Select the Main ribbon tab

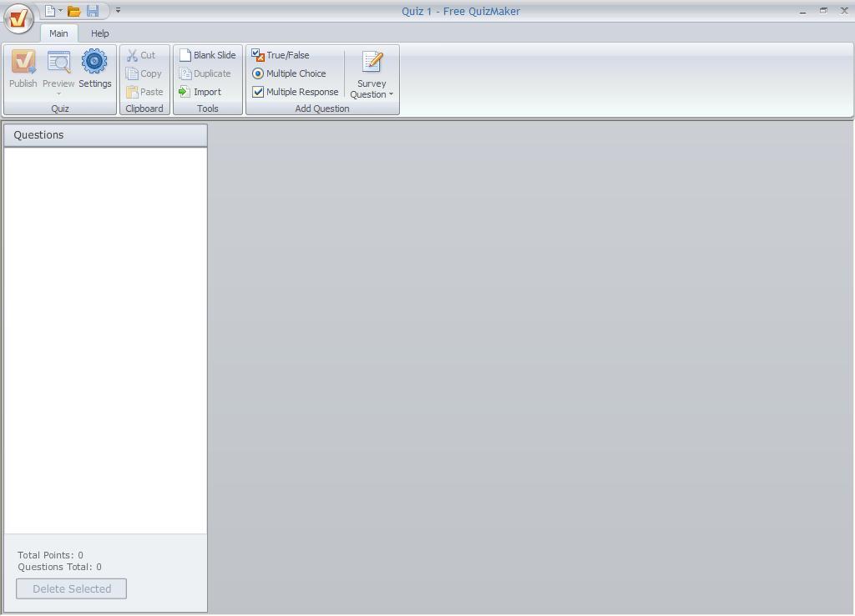(58, 33)
